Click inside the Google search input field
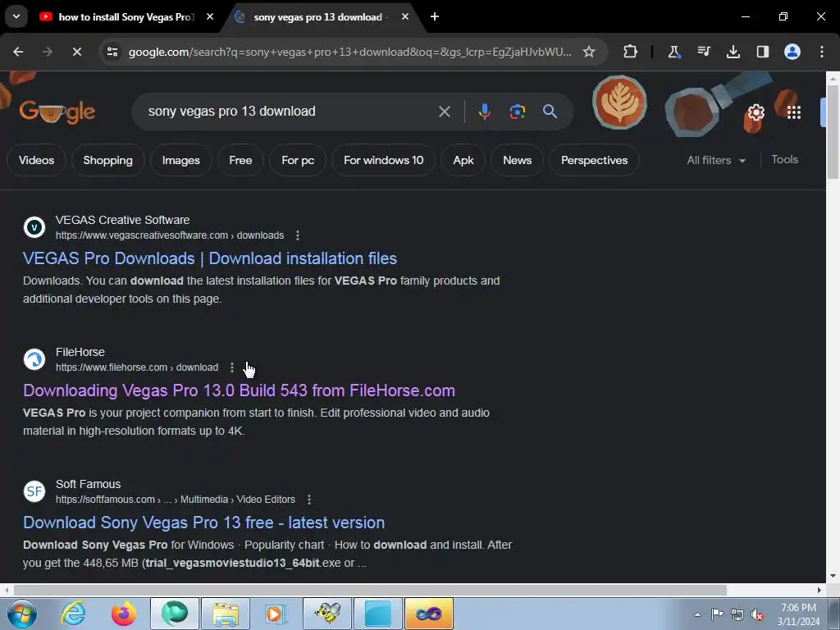 (x=290, y=112)
